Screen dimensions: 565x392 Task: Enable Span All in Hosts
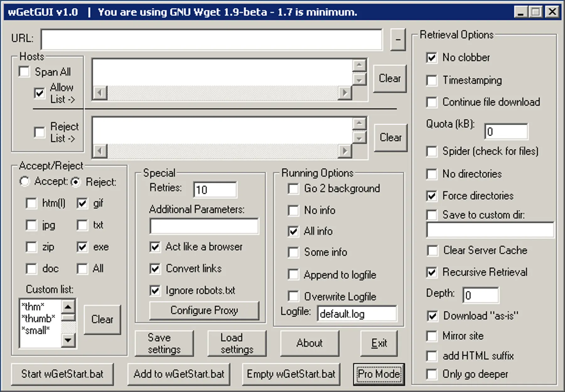click(x=24, y=72)
